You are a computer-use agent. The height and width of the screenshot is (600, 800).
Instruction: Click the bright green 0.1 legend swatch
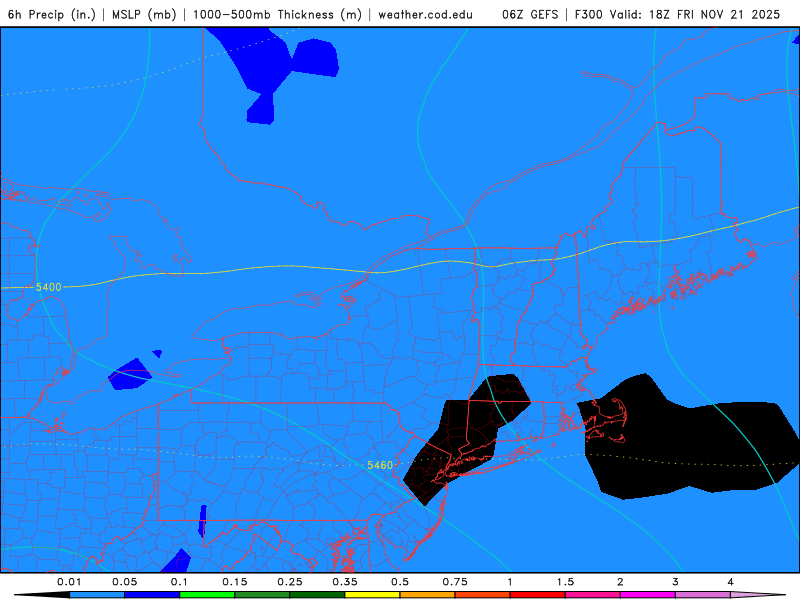[207, 595]
